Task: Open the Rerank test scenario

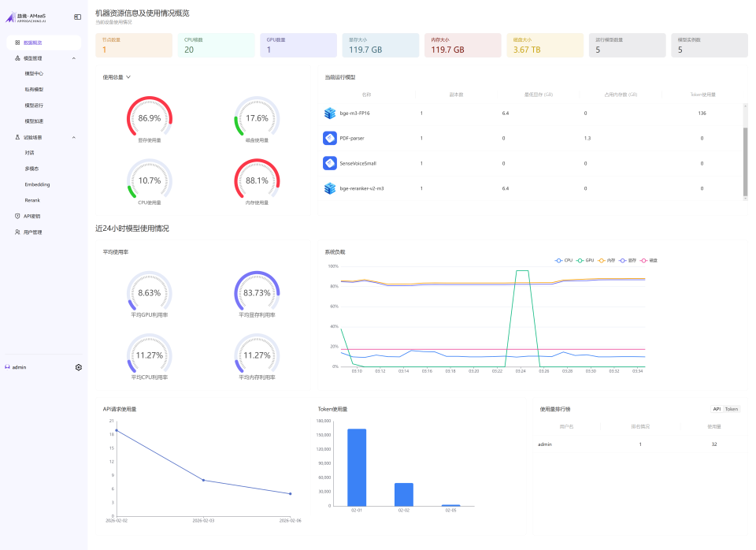Action: click(x=32, y=200)
